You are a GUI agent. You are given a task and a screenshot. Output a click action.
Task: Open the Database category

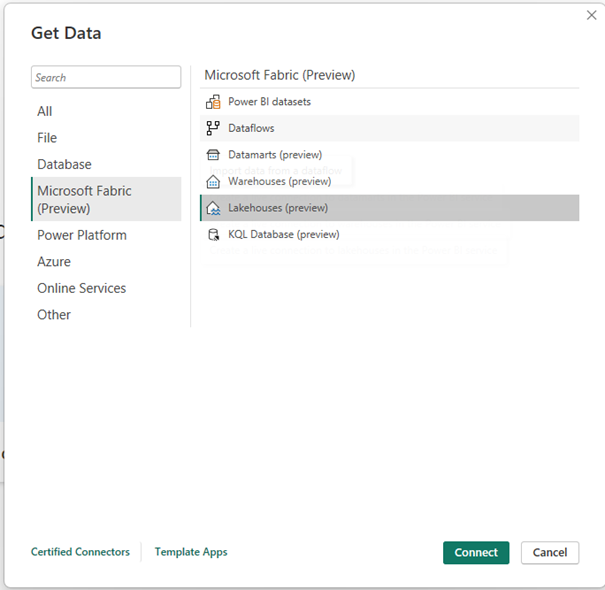point(106,165)
